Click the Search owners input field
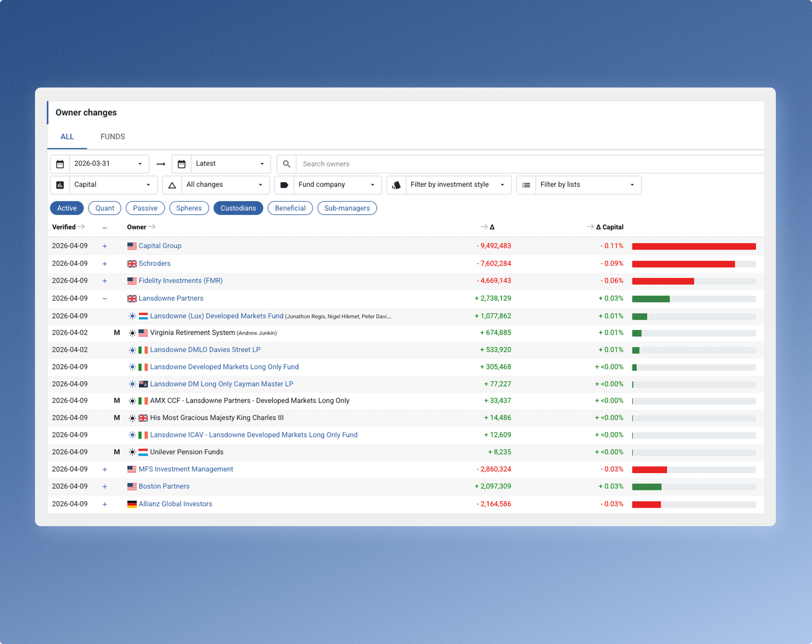The height and width of the screenshot is (644, 812). [530, 164]
